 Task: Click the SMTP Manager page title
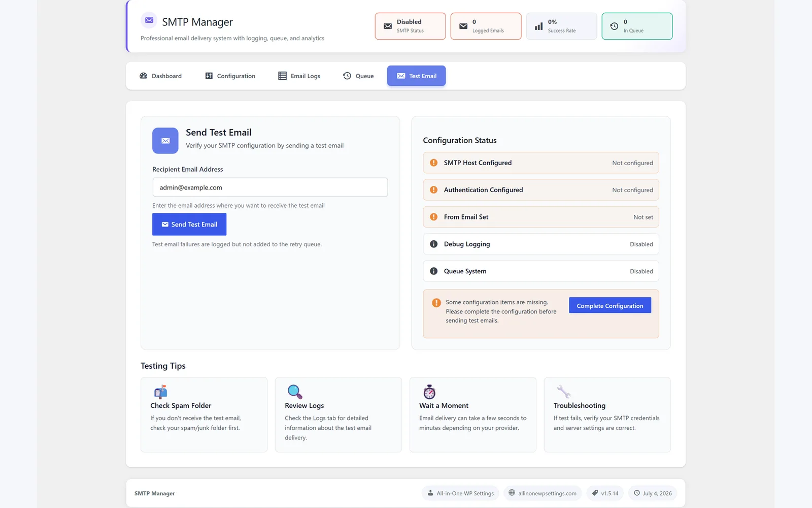[197, 22]
